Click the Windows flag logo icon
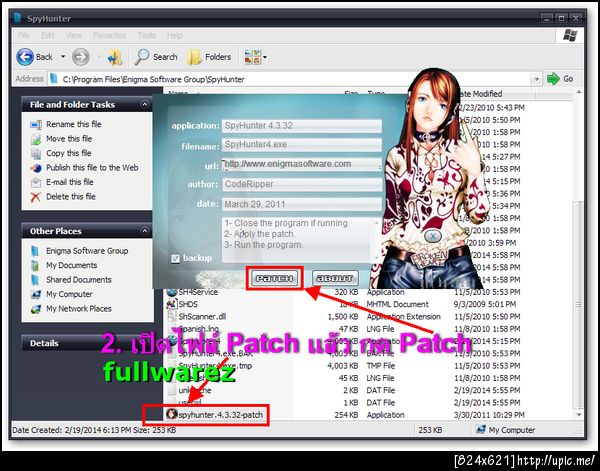This screenshot has width=600, height=471. click(570, 36)
